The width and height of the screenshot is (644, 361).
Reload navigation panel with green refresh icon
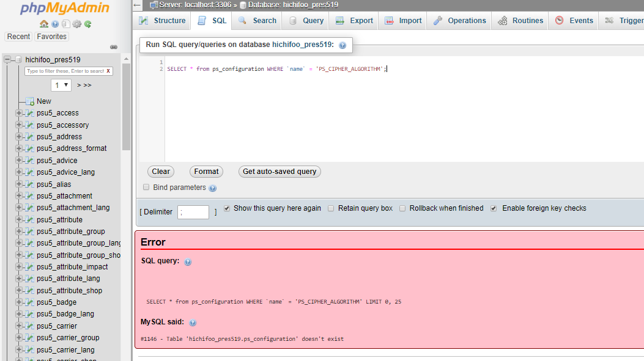click(87, 24)
